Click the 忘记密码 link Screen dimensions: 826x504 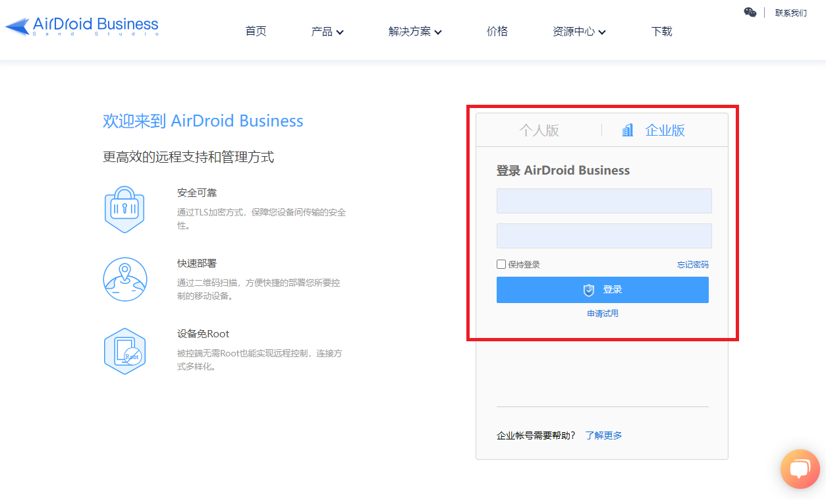click(x=693, y=265)
